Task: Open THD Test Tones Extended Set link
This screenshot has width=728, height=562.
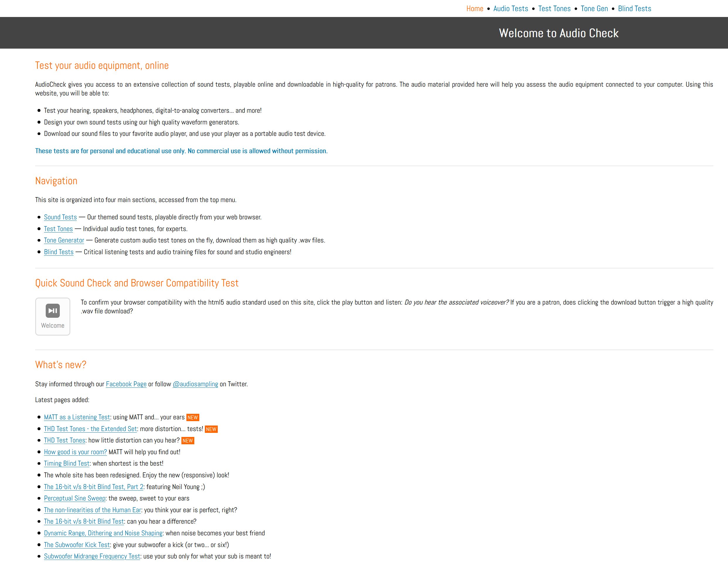Action: click(x=90, y=429)
